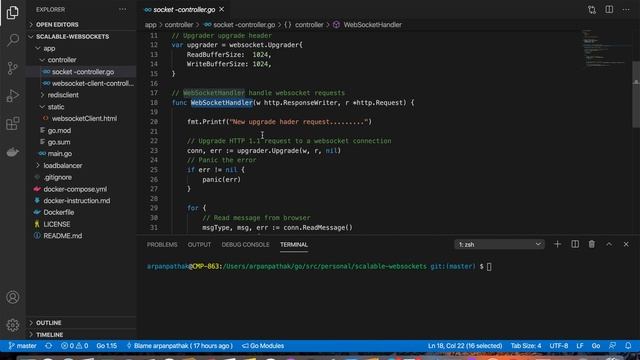Open Dockerfile in explorer
This screenshot has height=360, width=640.
click(81, 212)
